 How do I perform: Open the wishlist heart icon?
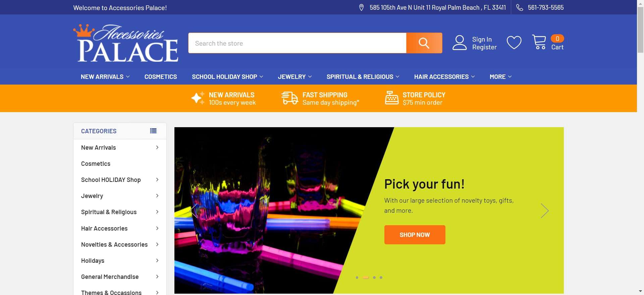click(x=514, y=43)
